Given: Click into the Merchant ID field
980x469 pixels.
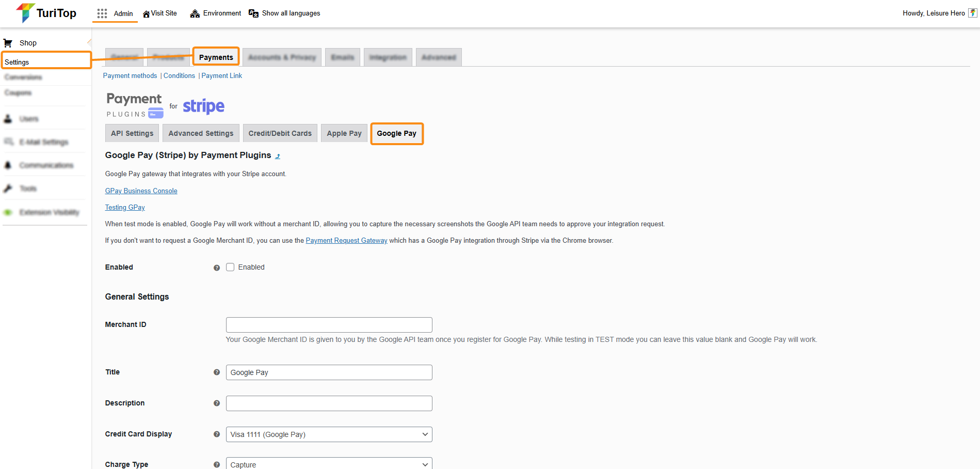Looking at the screenshot, I should 329,325.
